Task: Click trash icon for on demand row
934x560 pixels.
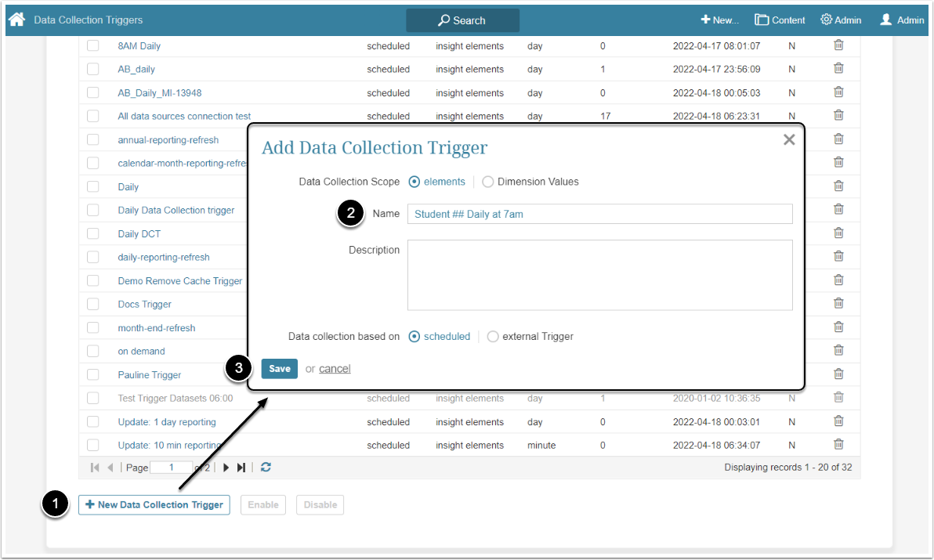Action: point(838,351)
